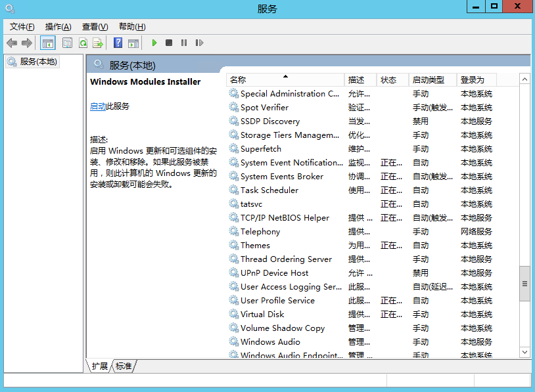This screenshot has width=535, height=392.
Task: Click the gear icon beside Volume Shadow Copy
Action: [234, 328]
